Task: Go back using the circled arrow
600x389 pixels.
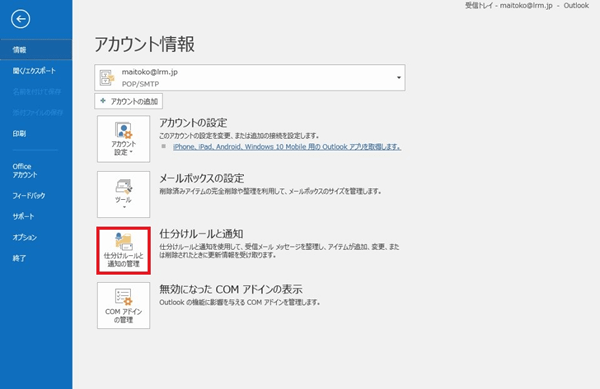Action: click(x=21, y=19)
